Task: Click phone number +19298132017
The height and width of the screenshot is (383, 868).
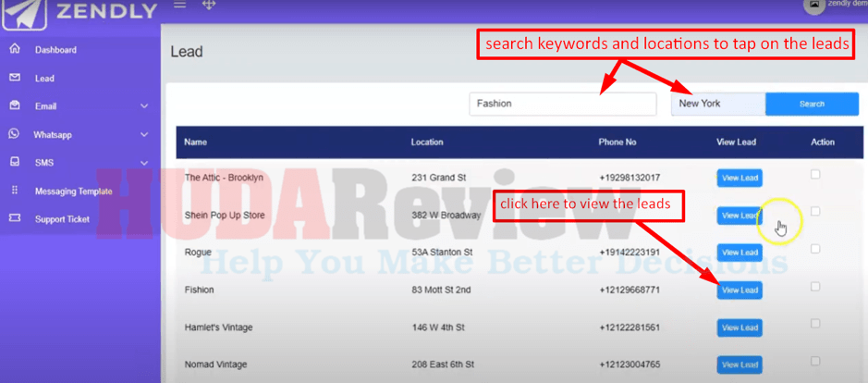Action: pos(630,178)
